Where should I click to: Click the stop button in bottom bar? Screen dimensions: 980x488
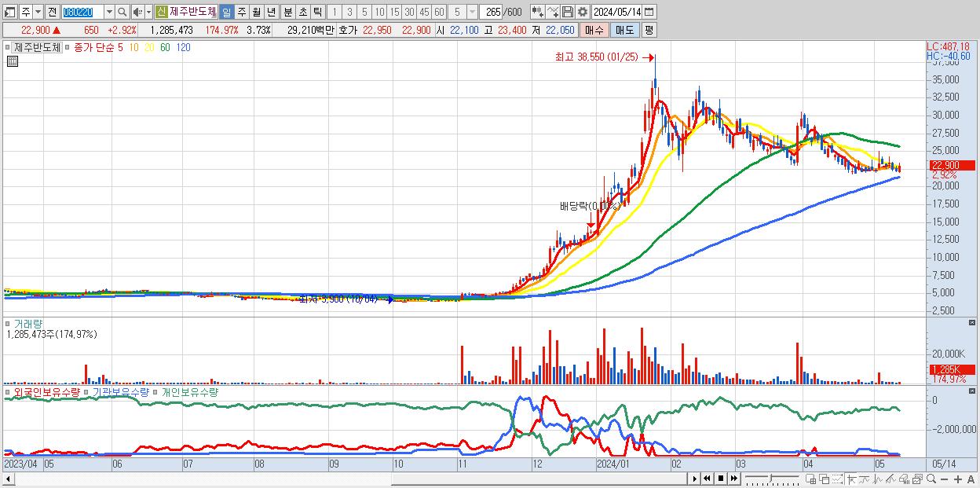point(721,479)
